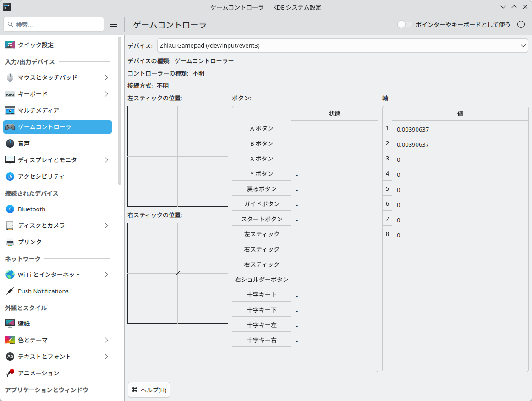This screenshot has width=532, height=401.
Task: Click in the 検索 search field
Action: (x=54, y=24)
